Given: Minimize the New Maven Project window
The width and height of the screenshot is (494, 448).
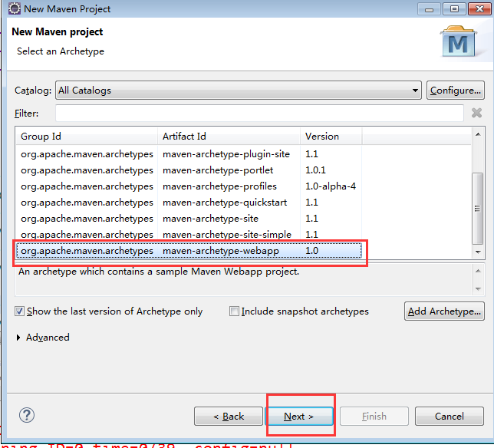Looking at the screenshot, I should pyautogui.click(x=429, y=9).
